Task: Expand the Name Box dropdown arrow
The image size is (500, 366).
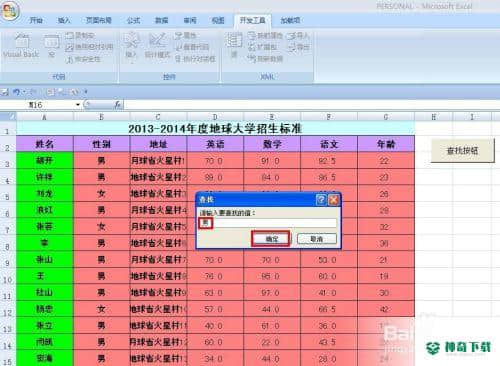Action: click(78, 105)
